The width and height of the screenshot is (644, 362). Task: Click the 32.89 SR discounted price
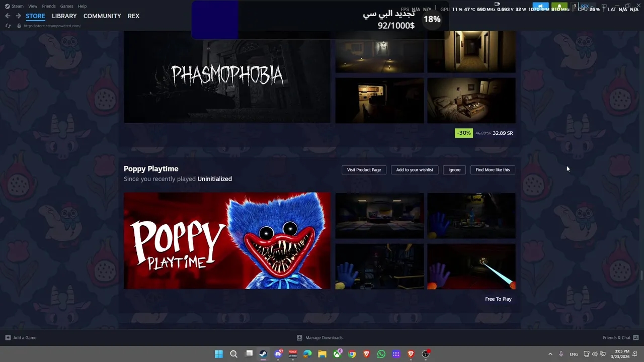click(503, 133)
